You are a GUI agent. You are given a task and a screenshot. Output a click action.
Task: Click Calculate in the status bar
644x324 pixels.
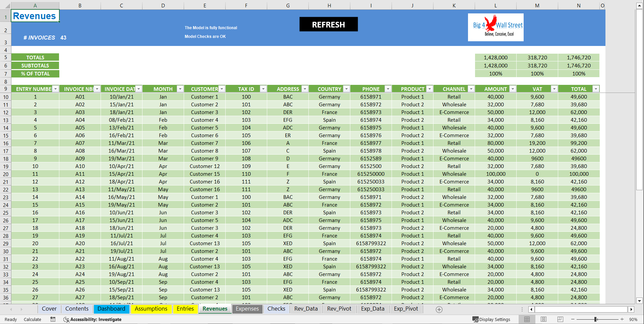click(x=33, y=319)
